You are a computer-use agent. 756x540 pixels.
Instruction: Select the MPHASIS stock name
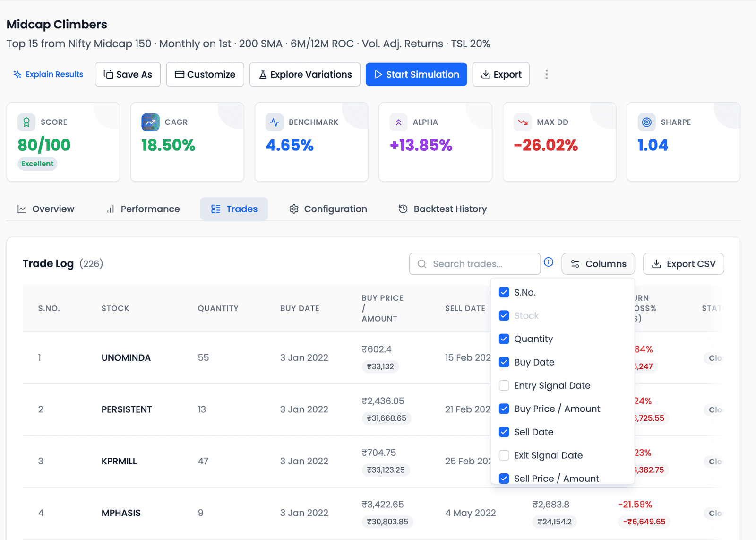121,513
